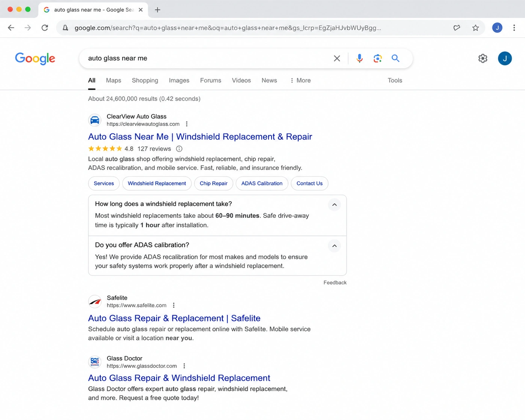
Task: View site info via the lock icon
Action: (x=65, y=28)
